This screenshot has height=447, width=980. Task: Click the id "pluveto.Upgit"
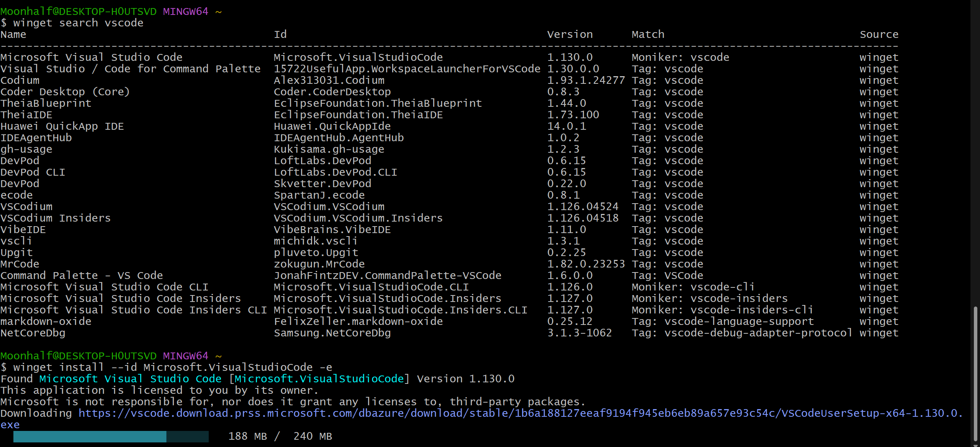[x=316, y=253]
